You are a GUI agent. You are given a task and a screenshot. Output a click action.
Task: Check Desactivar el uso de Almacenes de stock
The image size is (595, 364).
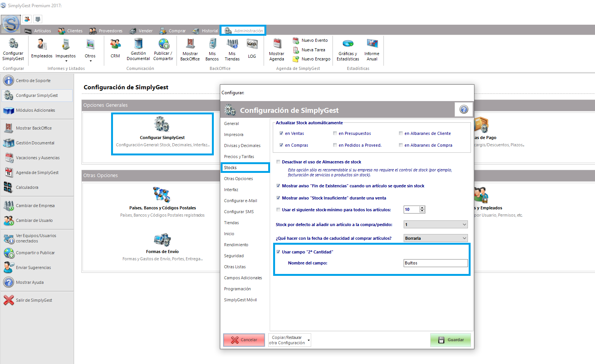(278, 162)
